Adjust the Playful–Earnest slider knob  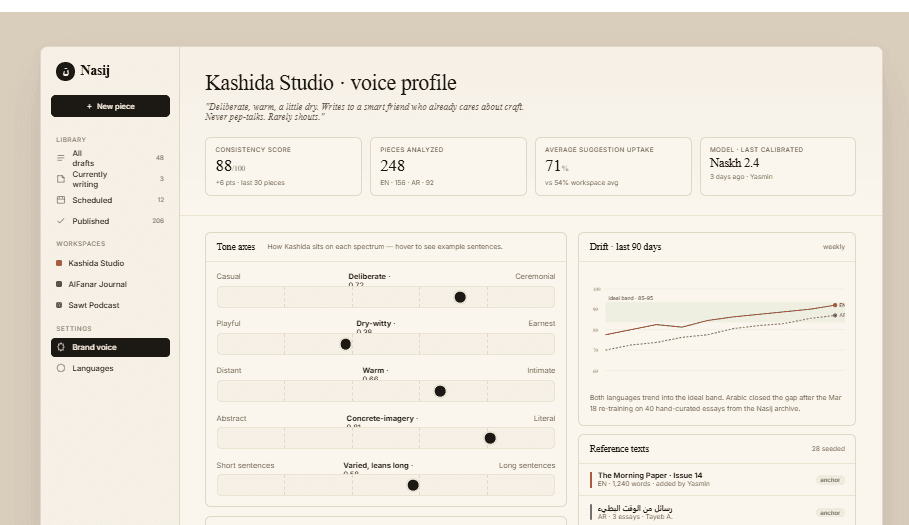click(x=346, y=344)
